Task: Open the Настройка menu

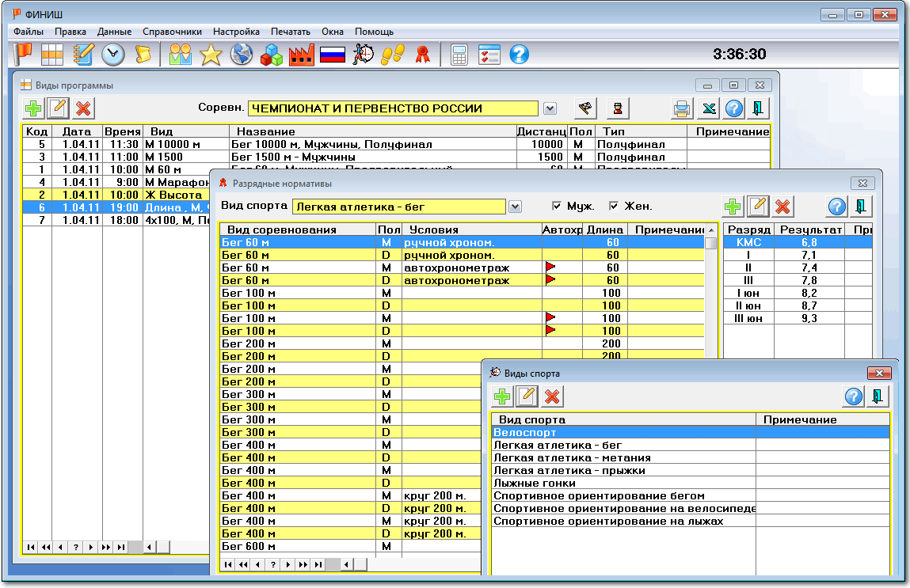Action: click(236, 32)
